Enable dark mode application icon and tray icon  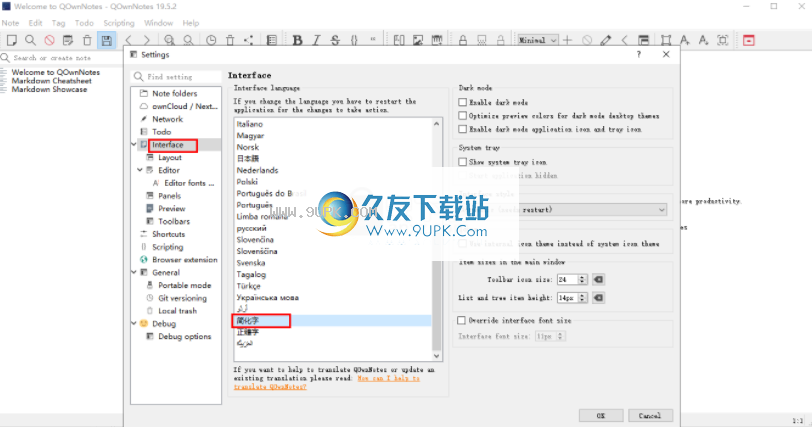point(462,129)
